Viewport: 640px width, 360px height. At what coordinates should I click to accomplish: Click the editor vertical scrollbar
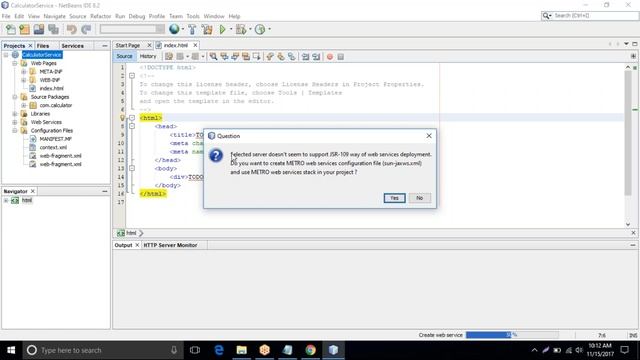(x=628, y=134)
